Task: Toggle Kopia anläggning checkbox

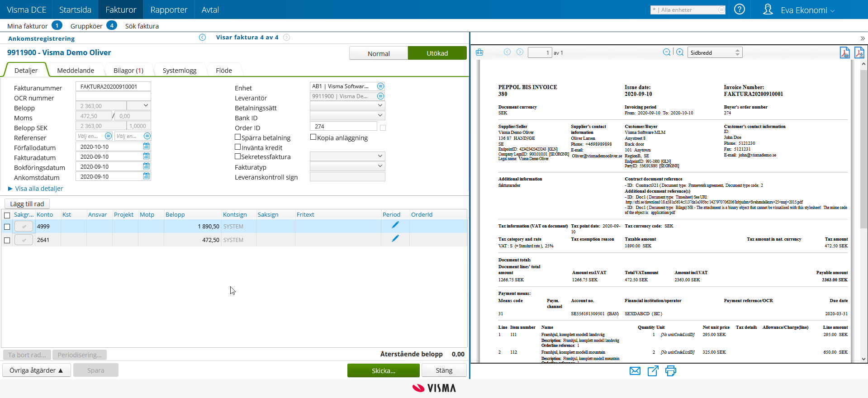Action: point(313,137)
